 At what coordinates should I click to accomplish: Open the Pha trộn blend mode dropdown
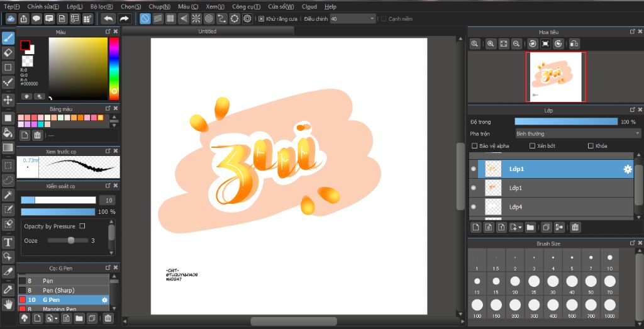coord(578,133)
